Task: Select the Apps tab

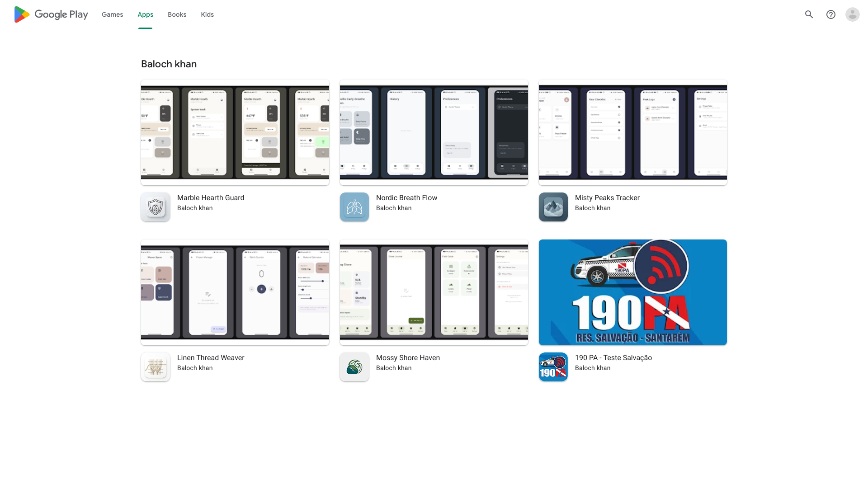Action: [146, 14]
